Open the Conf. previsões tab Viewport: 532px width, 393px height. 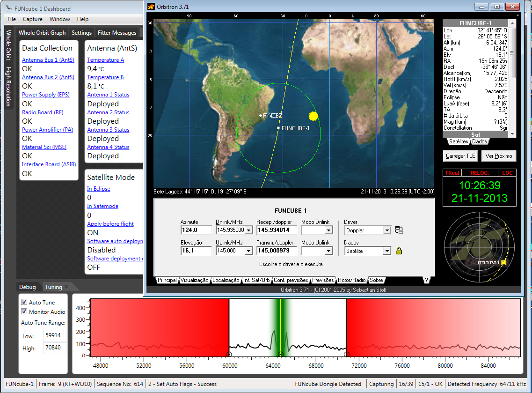[x=291, y=280]
